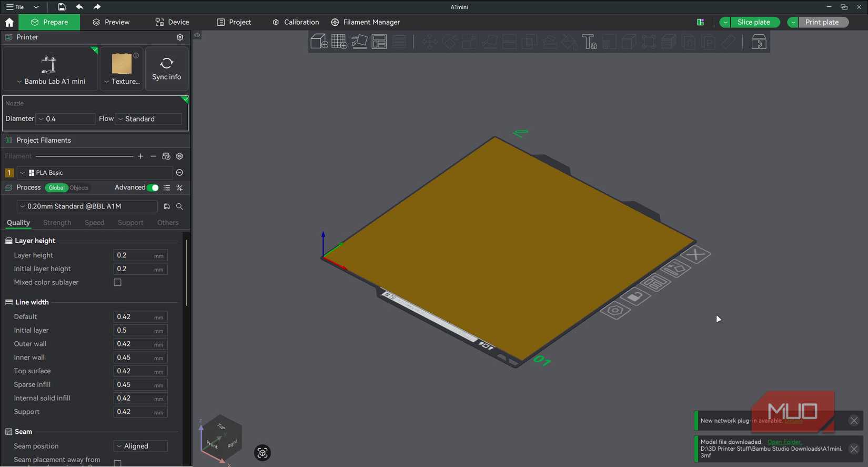Image resolution: width=868 pixels, height=467 pixels.
Task: Click the AMS filament sync icon
Action: (x=166, y=156)
